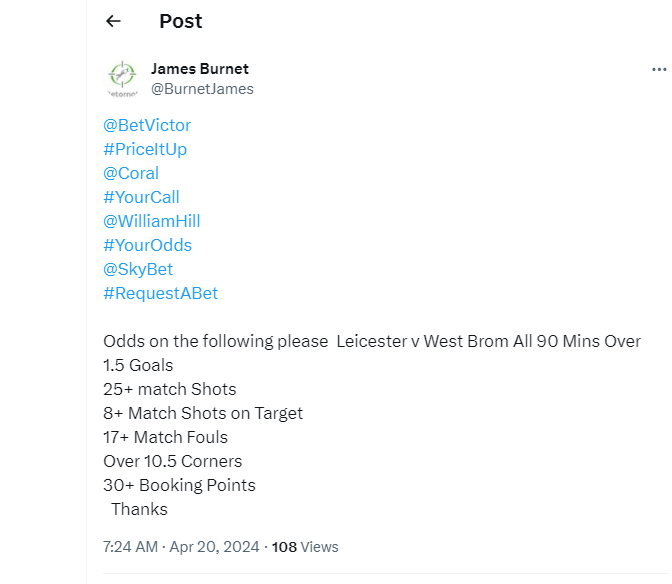
Task: Click the #PriceItUp hashtag
Action: pos(145,149)
